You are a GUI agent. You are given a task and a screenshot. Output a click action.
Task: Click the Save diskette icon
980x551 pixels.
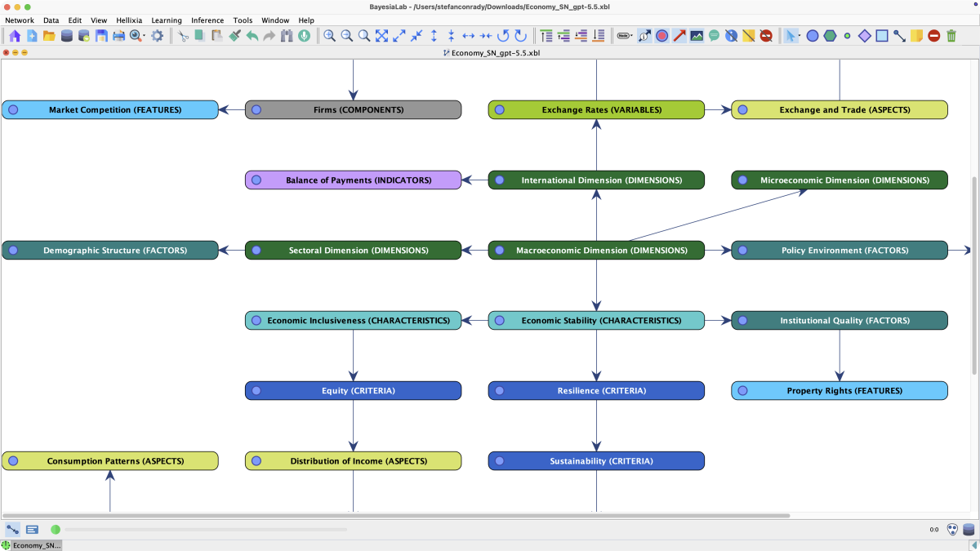(x=101, y=36)
